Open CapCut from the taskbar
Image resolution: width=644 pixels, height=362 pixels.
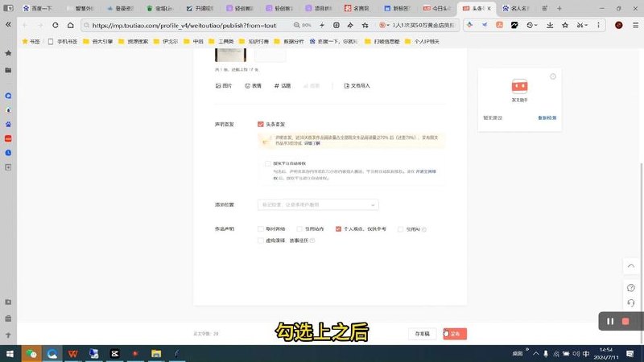click(114, 353)
